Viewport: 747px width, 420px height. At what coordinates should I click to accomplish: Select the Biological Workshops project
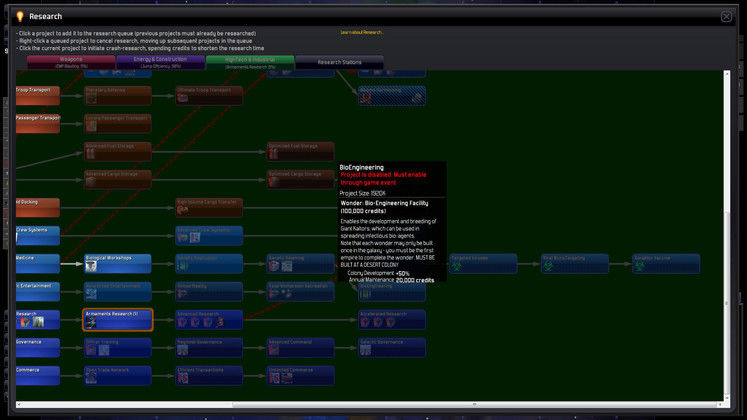coord(118,263)
